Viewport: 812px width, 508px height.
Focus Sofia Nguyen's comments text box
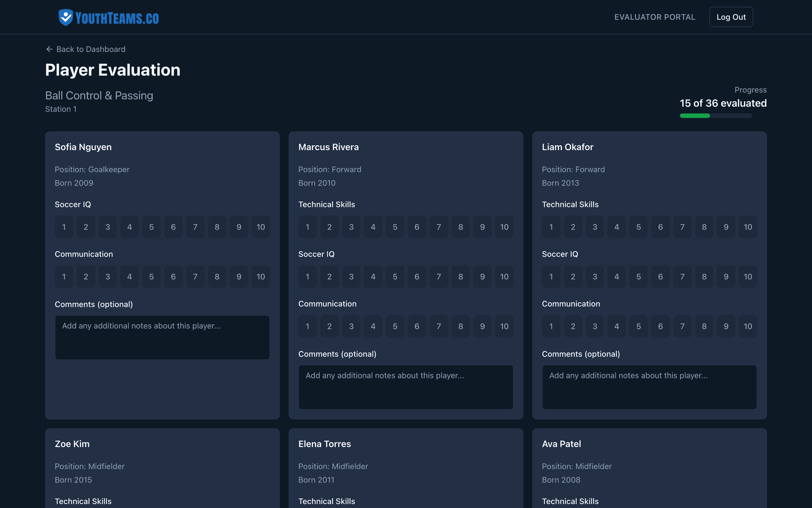(x=162, y=337)
